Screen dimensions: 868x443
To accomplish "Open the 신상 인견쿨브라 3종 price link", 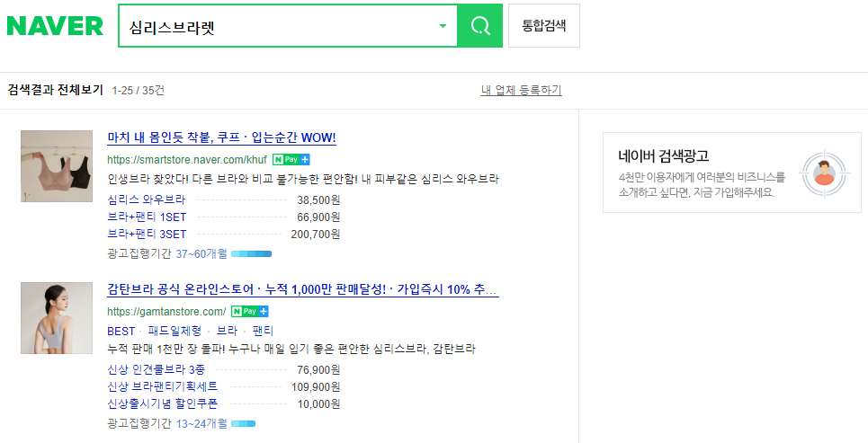I will tap(157, 369).
